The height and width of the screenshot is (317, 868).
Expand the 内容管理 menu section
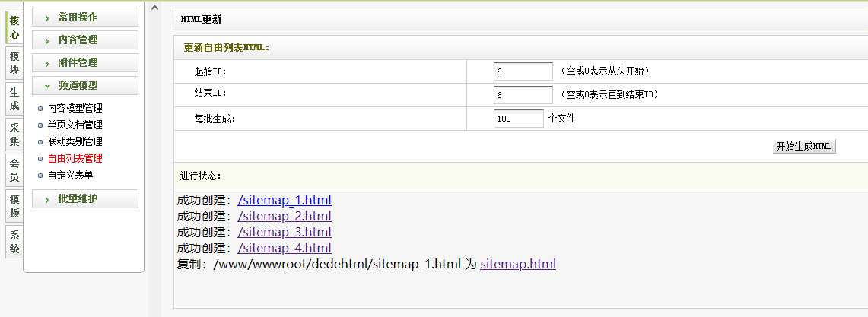pos(84,40)
